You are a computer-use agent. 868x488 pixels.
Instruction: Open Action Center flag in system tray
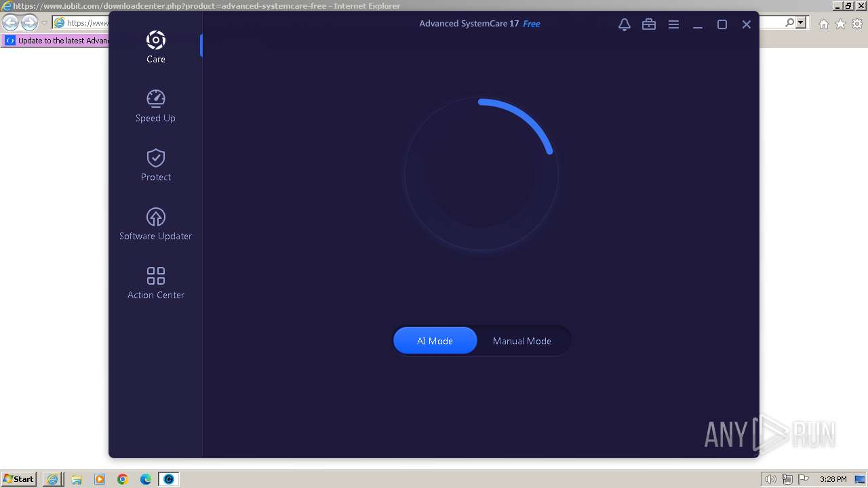[804, 479]
